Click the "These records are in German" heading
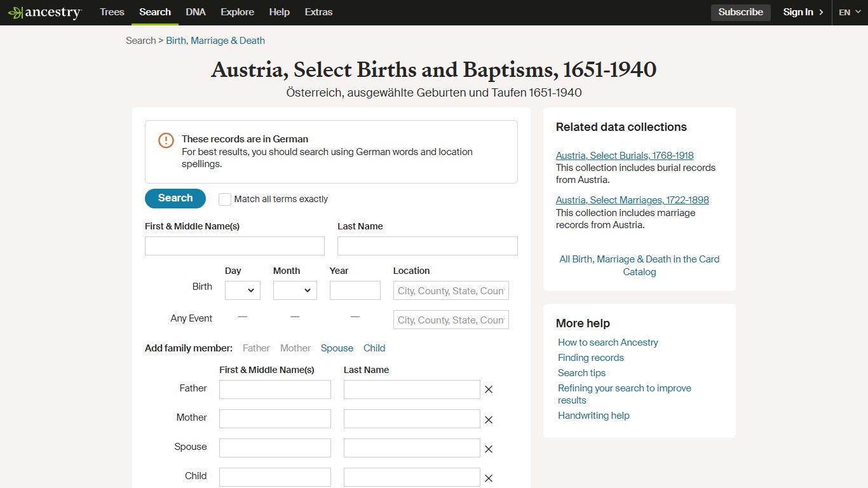The height and width of the screenshot is (488, 868). [x=245, y=139]
